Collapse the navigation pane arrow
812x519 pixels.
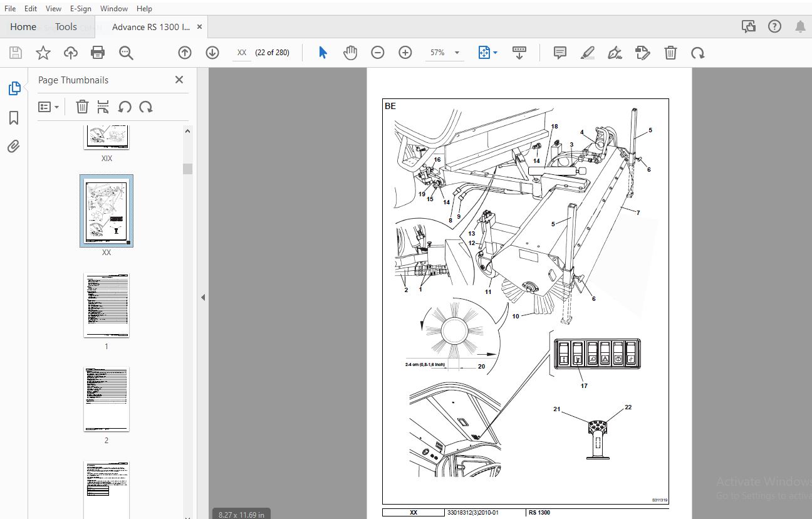pos(203,298)
